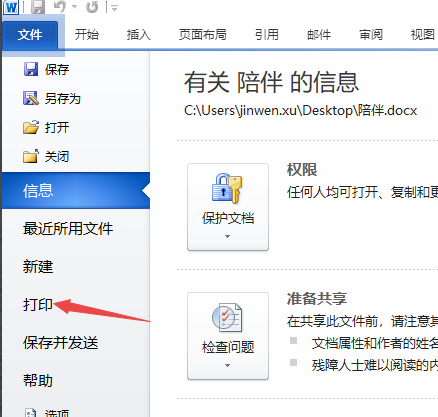The width and height of the screenshot is (438, 417).
Task: Switch to the 插入 ribbon tab
Action: 139,35
